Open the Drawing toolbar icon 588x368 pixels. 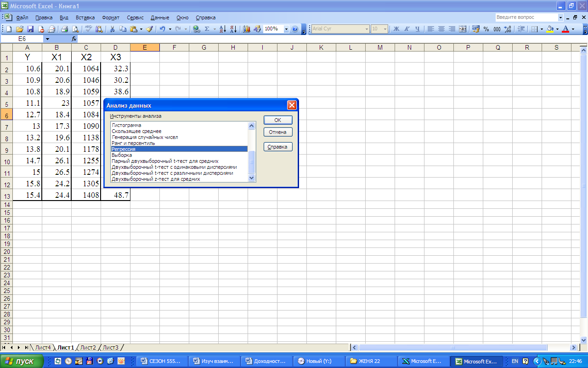257,29
